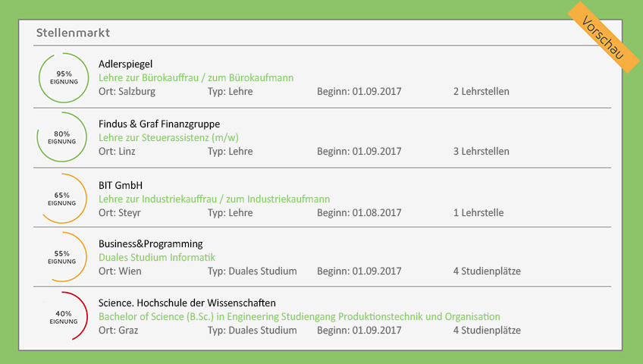The width and height of the screenshot is (643, 364).
Task: Select the BIT GmbH company name
Action: (x=121, y=185)
